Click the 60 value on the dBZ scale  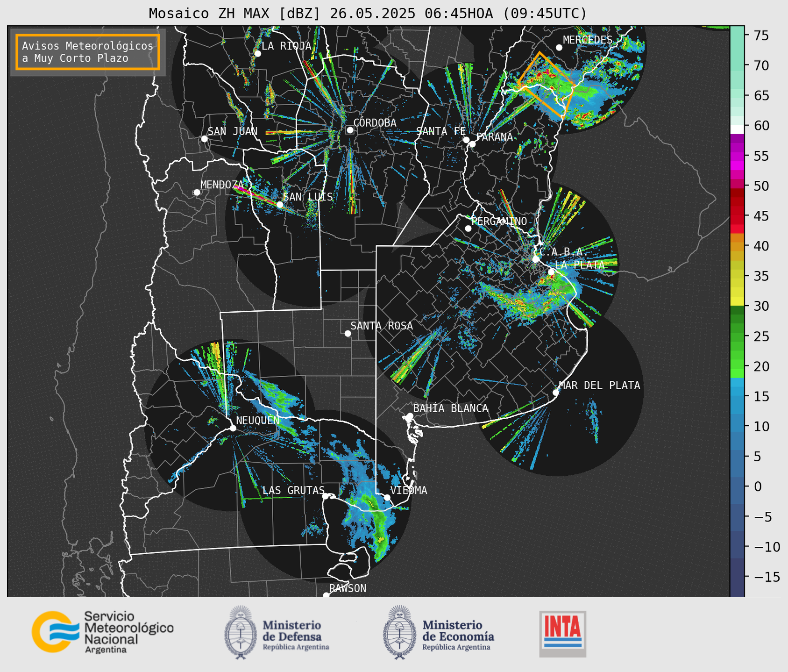761,126
